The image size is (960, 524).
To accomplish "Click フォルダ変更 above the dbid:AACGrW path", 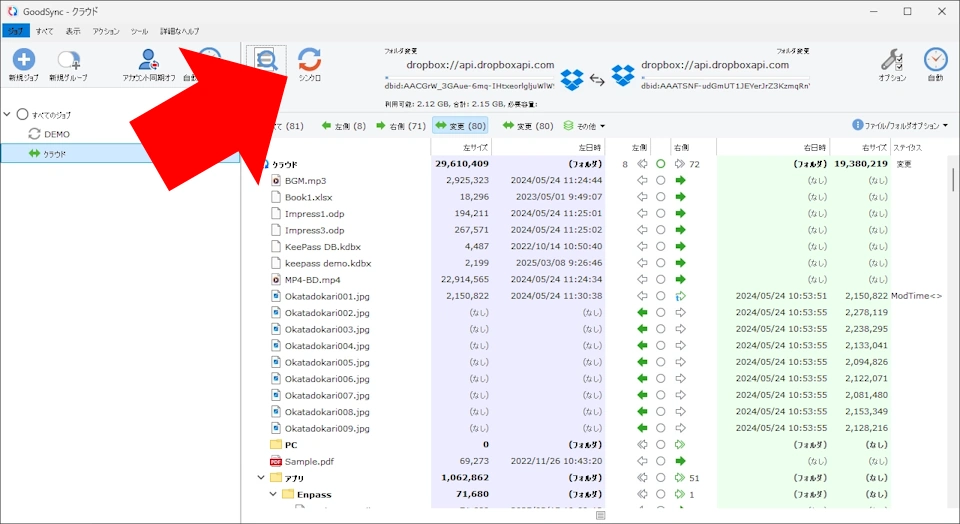I will (x=401, y=51).
